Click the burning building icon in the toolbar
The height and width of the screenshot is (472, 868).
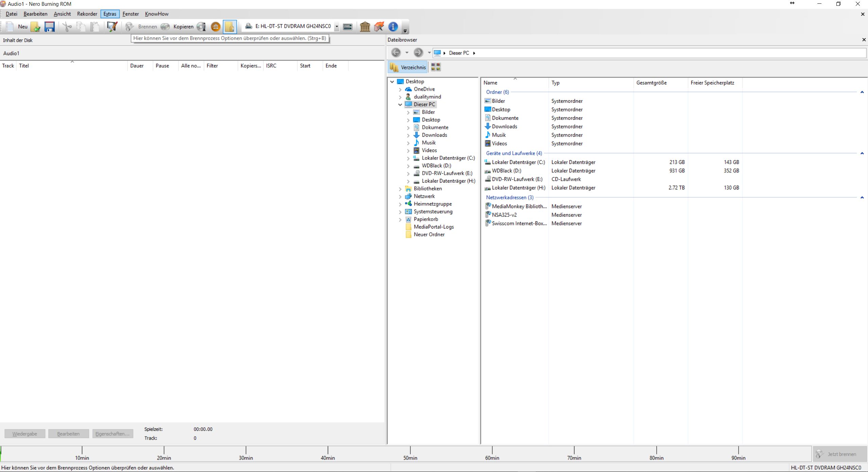coord(379,27)
